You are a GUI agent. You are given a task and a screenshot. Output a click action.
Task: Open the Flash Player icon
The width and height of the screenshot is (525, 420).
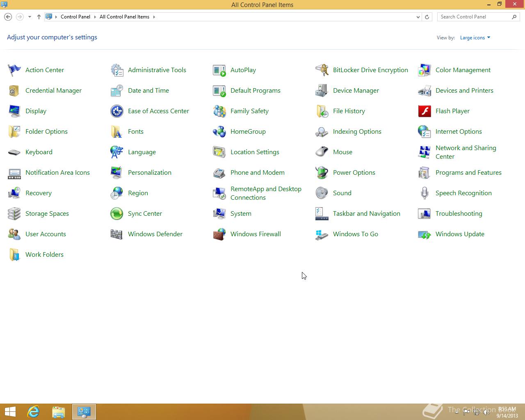(425, 111)
